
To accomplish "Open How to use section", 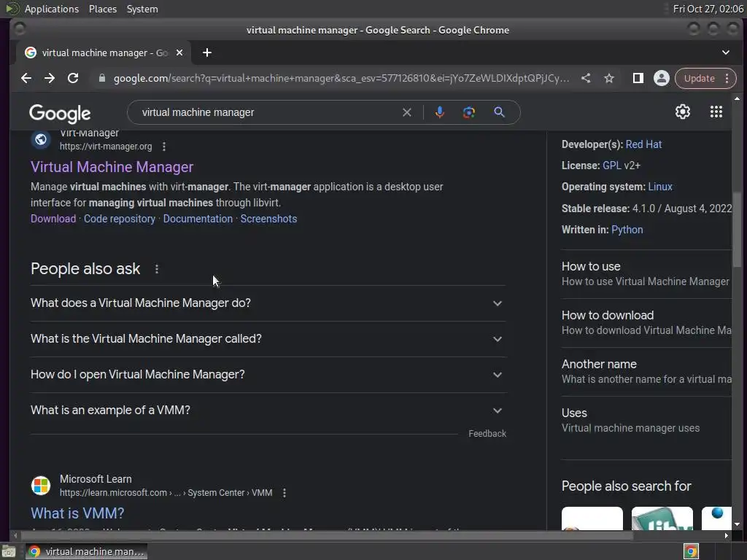I will tap(646, 274).
